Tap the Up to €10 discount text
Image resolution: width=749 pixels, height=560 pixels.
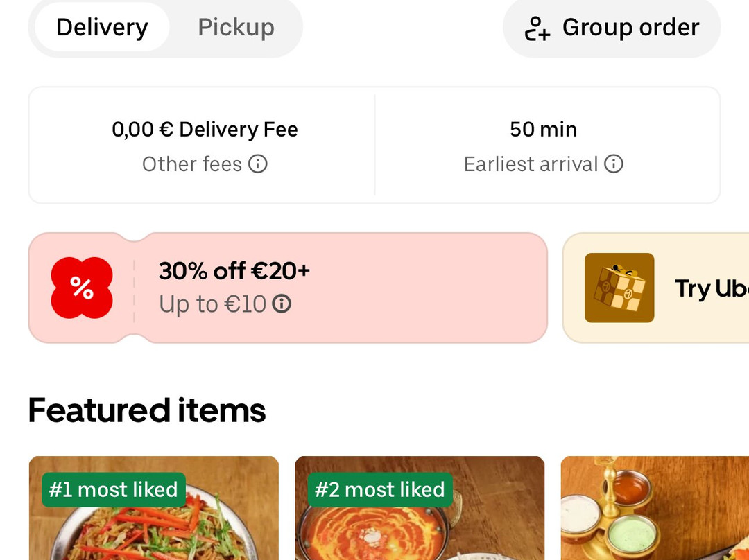coord(212,304)
